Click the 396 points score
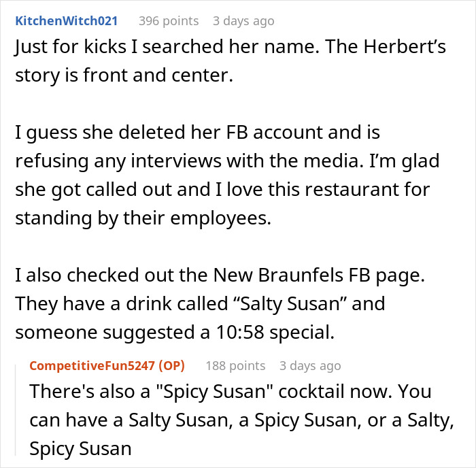476x468 pixels. tap(169, 21)
